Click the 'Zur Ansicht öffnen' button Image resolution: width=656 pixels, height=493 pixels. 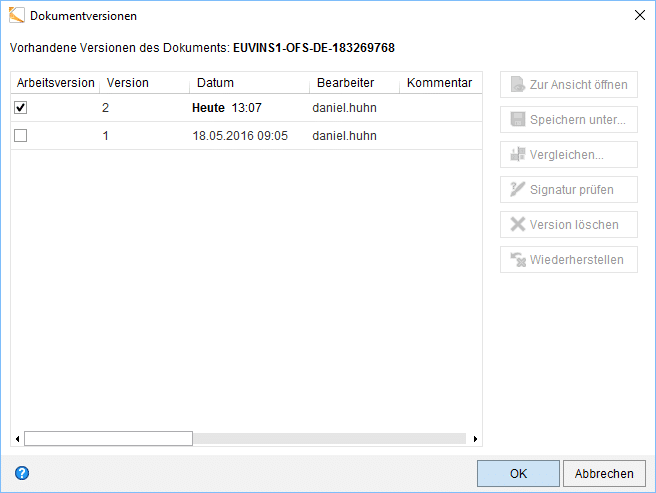(x=569, y=85)
